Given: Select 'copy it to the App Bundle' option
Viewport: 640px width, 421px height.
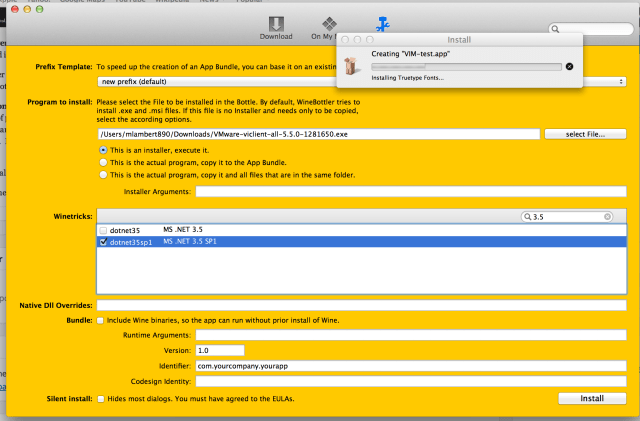Looking at the screenshot, I should pos(103,163).
